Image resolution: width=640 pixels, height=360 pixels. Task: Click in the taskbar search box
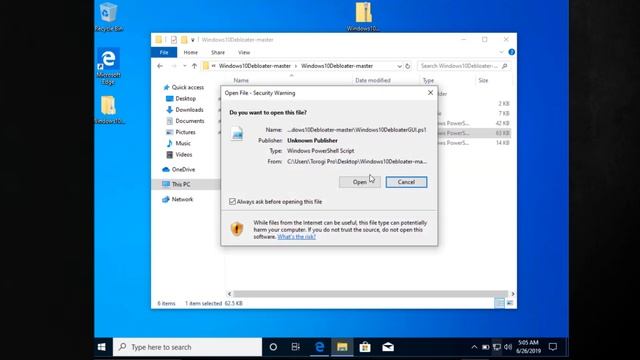pyautogui.click(x=187, y=347)
